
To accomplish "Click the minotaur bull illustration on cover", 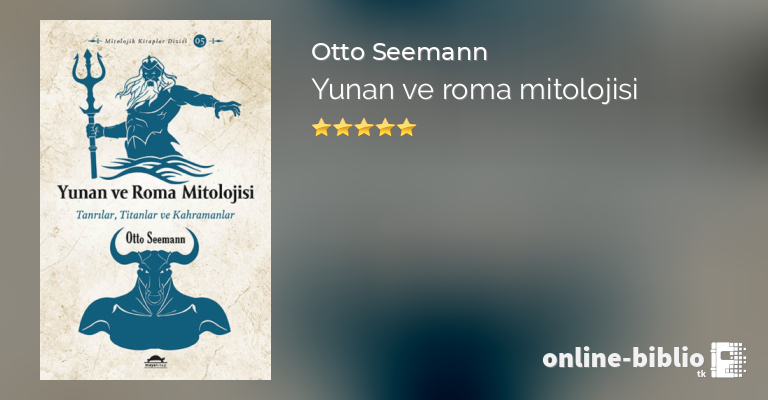I will (154, 289).
